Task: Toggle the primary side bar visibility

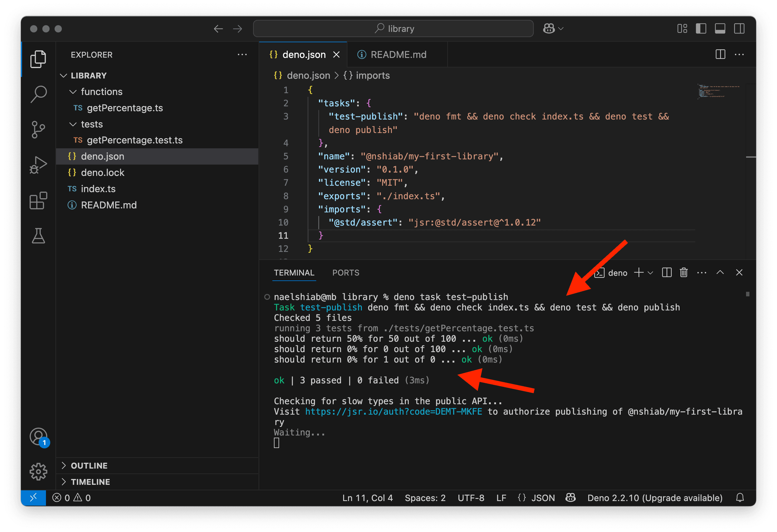Action: click(701, 29)
